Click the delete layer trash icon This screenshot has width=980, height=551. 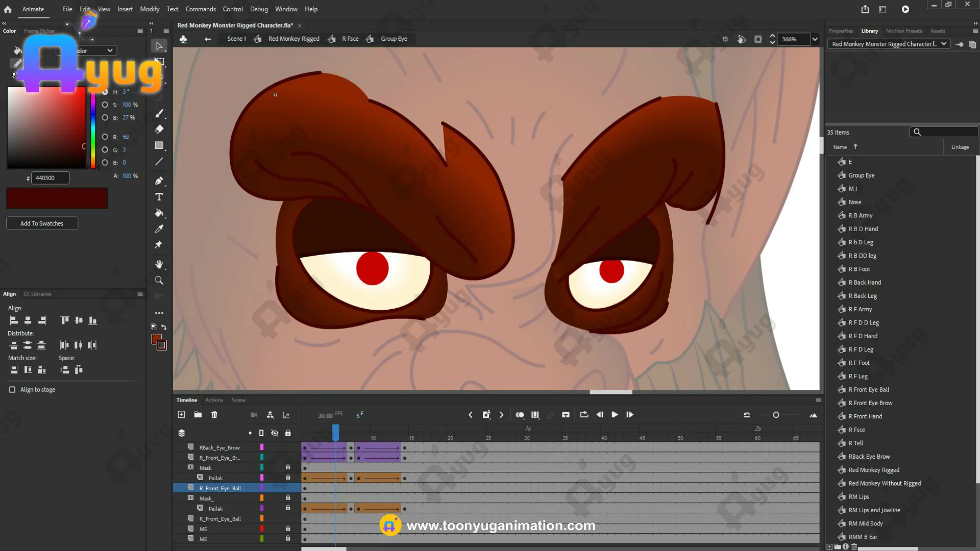tap(214, 415)
